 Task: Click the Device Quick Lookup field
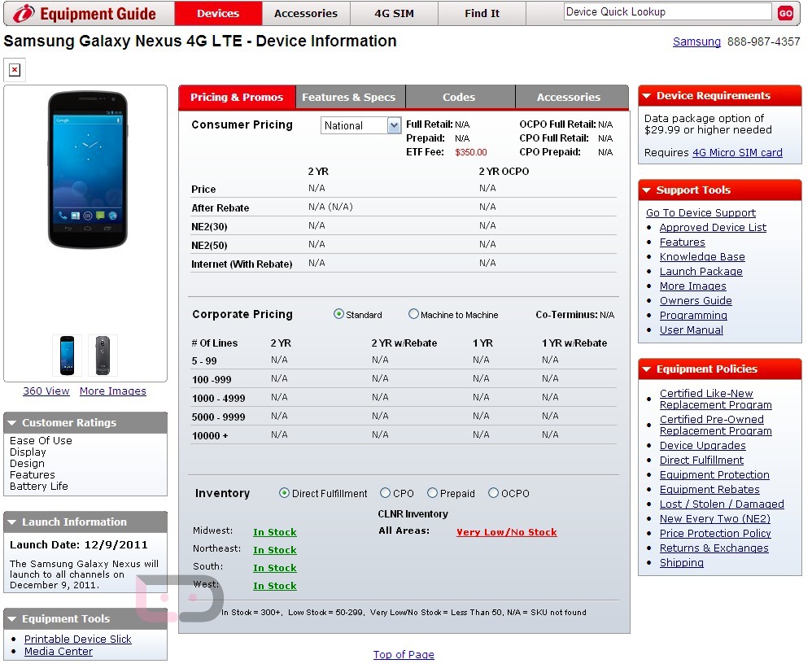(x=667, y=12)
